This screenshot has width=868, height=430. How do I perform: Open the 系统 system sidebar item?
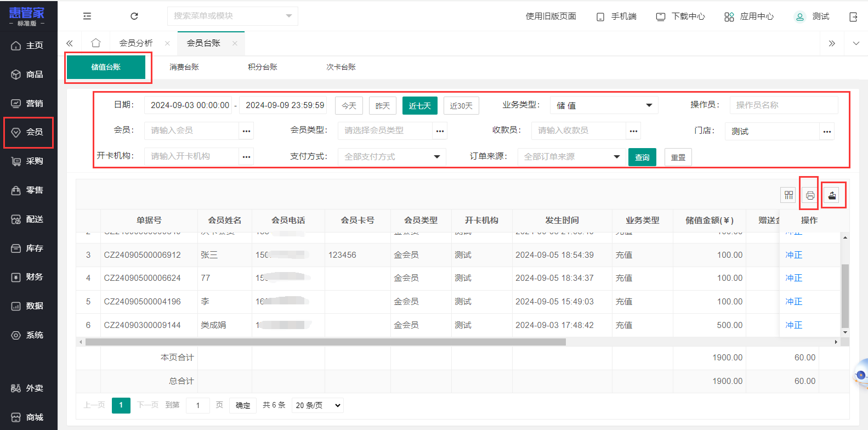pos(29,335)
